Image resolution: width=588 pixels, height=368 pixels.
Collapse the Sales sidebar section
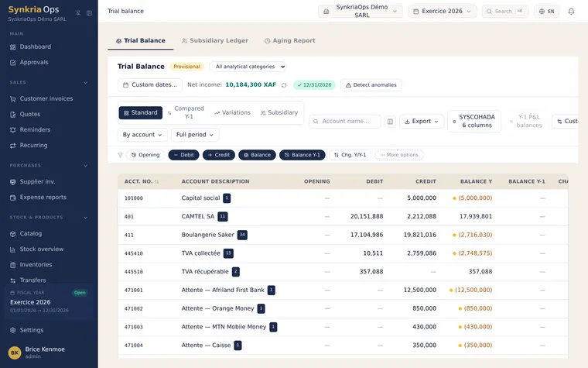[x=86, y=83]
